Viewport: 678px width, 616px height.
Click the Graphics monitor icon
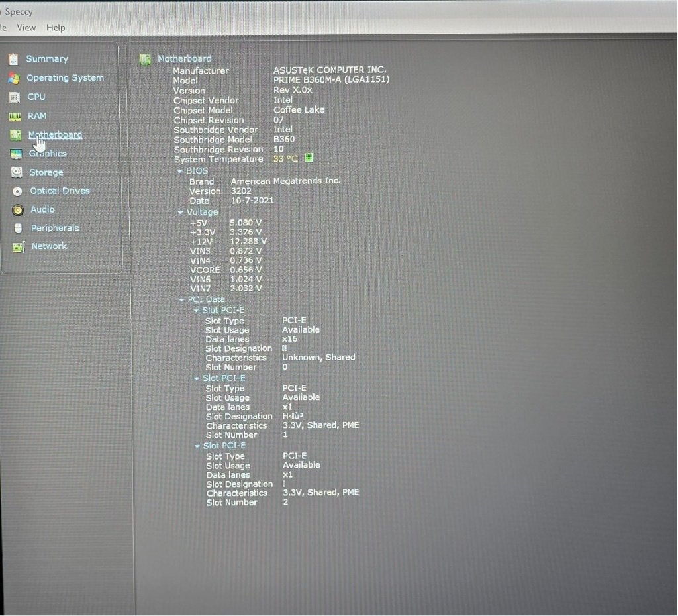(x=16, y=154)
